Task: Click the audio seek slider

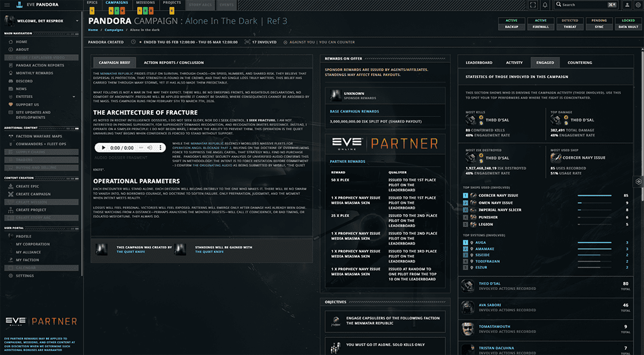Action: coord(141,147)
